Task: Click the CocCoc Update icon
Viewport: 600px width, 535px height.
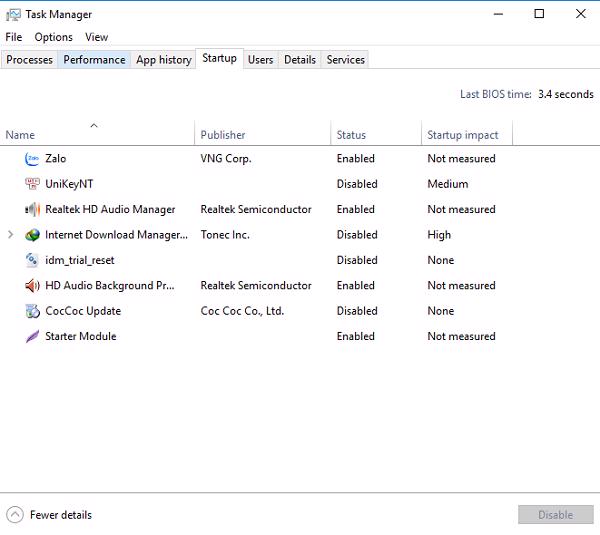Action: tap(32, 311)
